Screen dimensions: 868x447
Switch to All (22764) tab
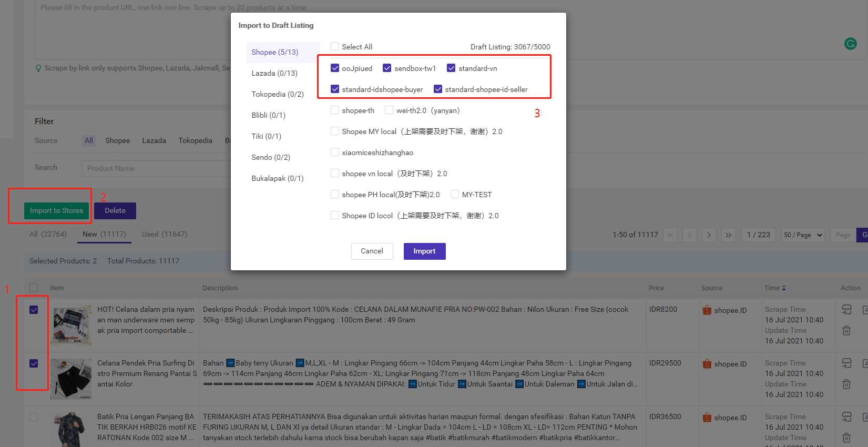[48, 235]
